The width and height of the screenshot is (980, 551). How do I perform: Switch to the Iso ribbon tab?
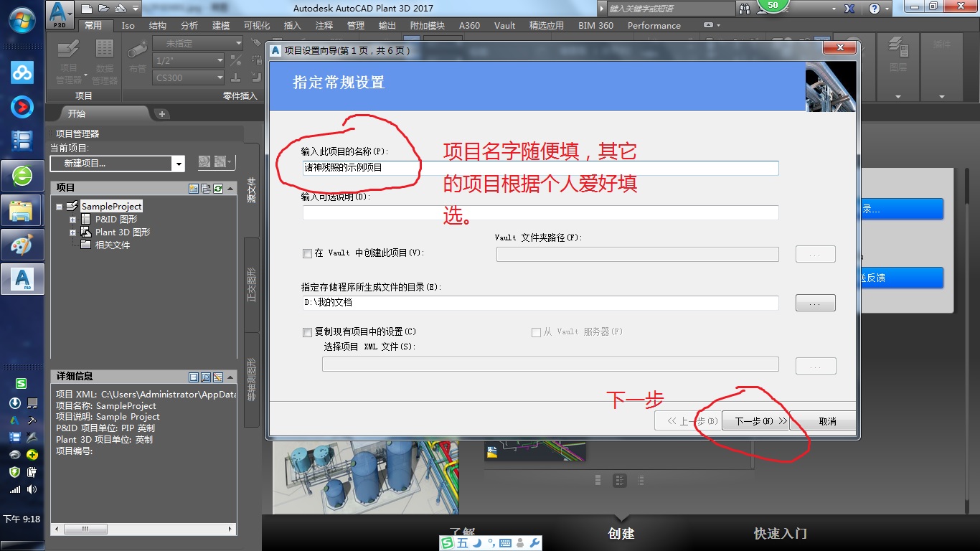(128, 25)
